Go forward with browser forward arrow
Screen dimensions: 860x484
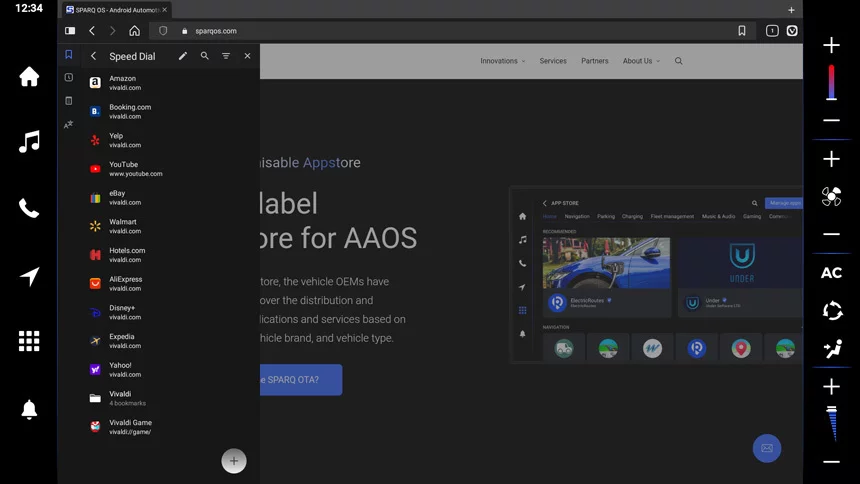coord(112,31)
